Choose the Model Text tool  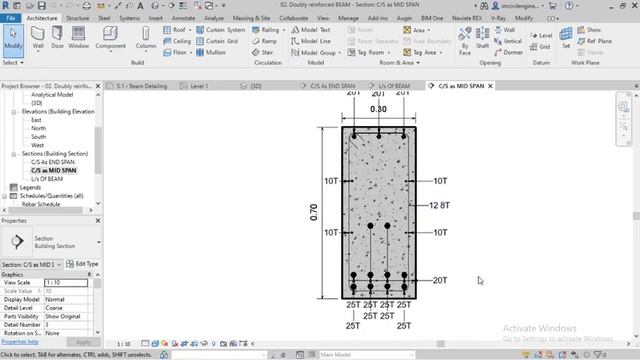(x=311, y=30)
